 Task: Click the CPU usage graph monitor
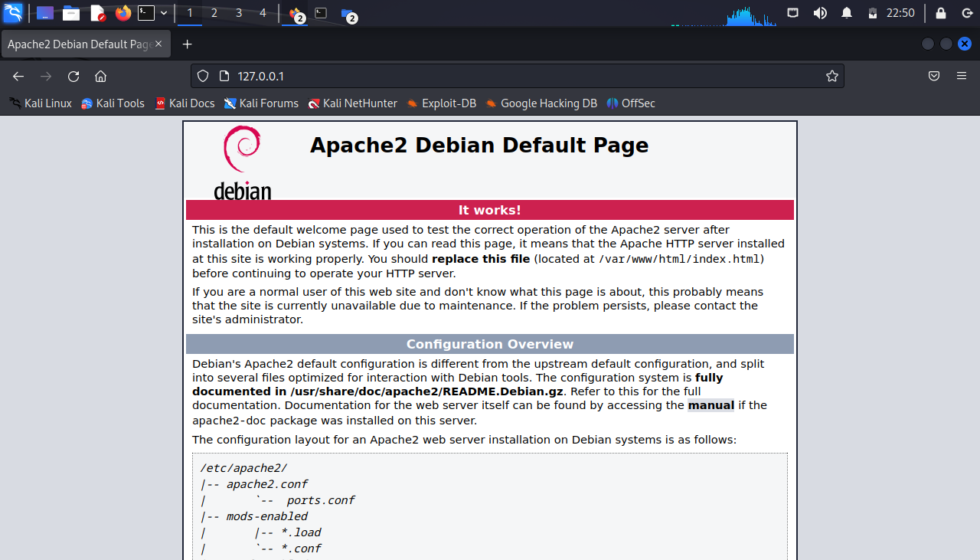(x=724, y=15)
